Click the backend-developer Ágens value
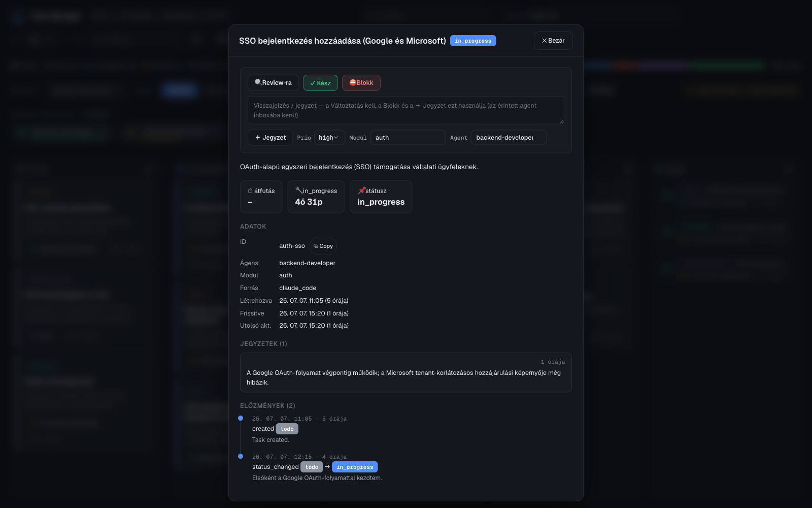Viewport: 812px width, 508px height. pyautogui.click(x=307, y=263)
